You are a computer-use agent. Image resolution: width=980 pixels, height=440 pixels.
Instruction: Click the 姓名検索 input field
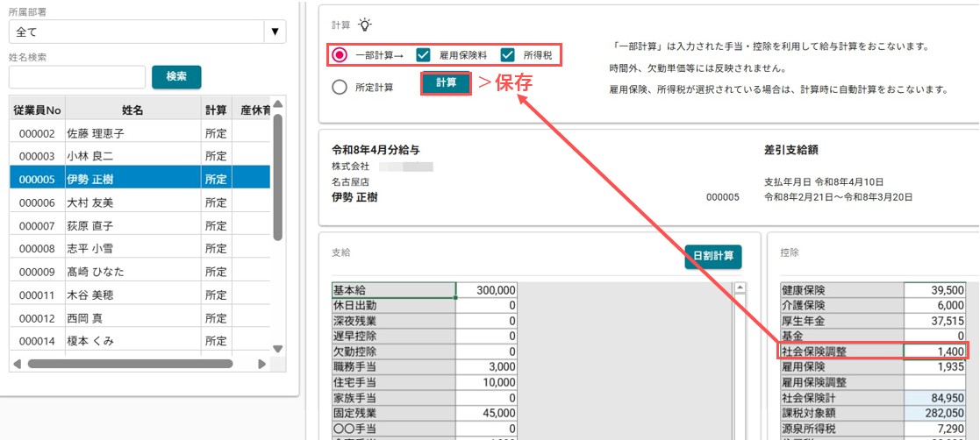click(77, 77)
